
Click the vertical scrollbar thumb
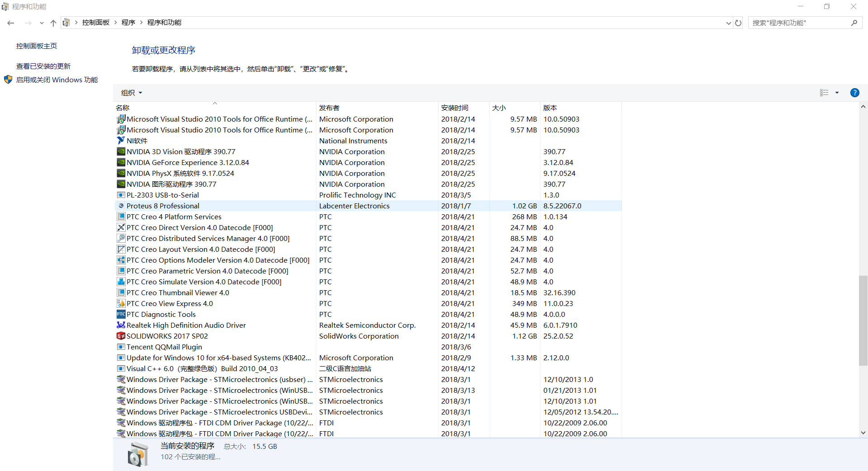pos(863,320)
